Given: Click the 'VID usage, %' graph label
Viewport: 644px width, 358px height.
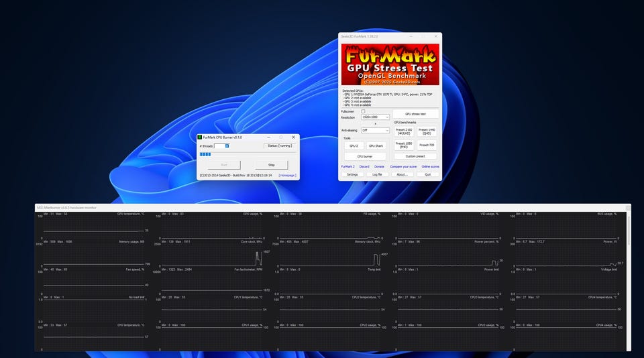Looking at the screenshot, I should coord(490,214).
